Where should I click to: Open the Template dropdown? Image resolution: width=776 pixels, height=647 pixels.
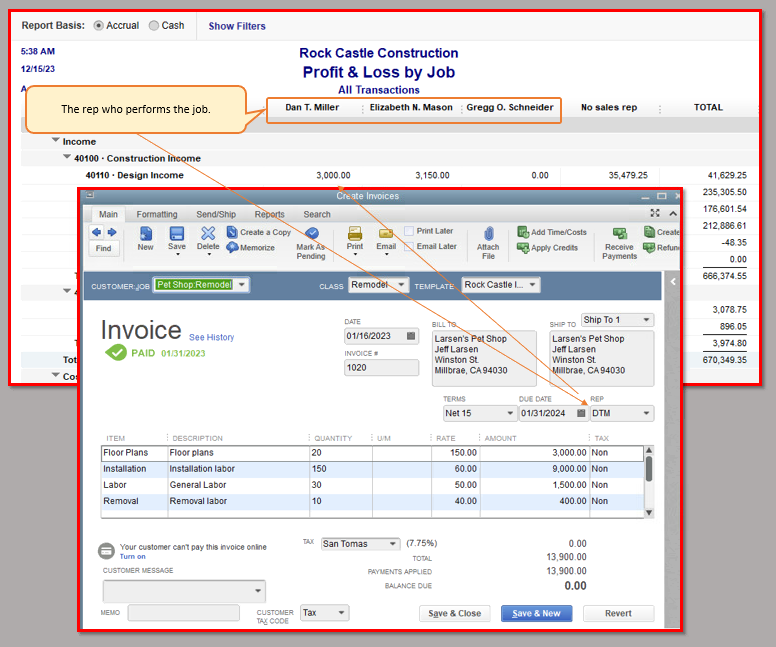tap(533, 285)
